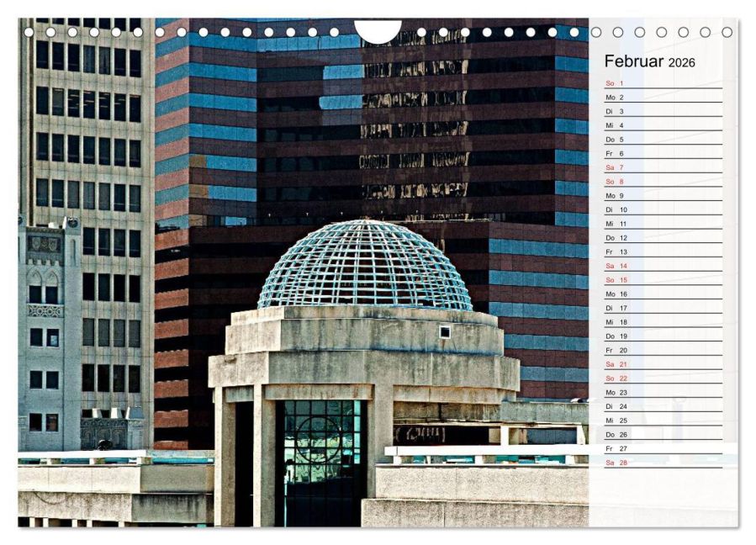Screen dimensions: 756x545
Task: Click the lattice dome in the photo
Action: 365,265
